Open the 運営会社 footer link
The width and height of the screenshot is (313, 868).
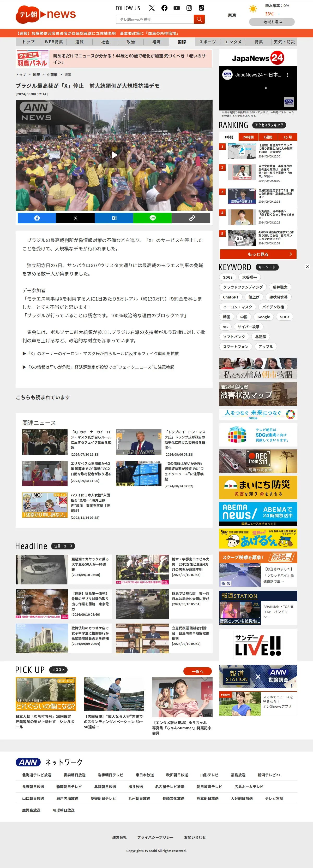tap(119, 837)
